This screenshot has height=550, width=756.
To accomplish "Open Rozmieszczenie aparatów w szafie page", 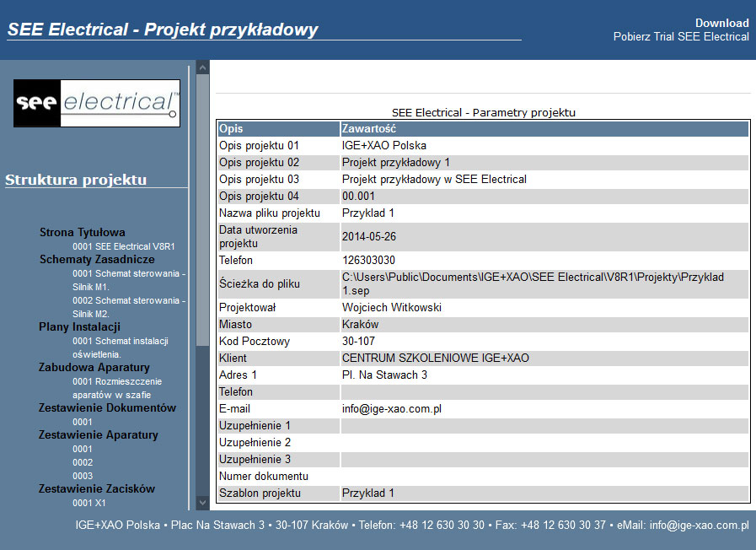I will (x=117, y=388).
